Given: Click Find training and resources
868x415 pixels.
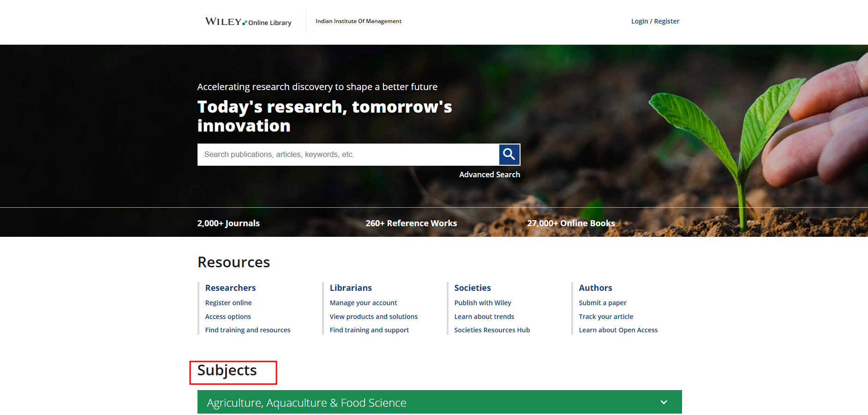Looking at the screenshot, I should click(248, 330).
